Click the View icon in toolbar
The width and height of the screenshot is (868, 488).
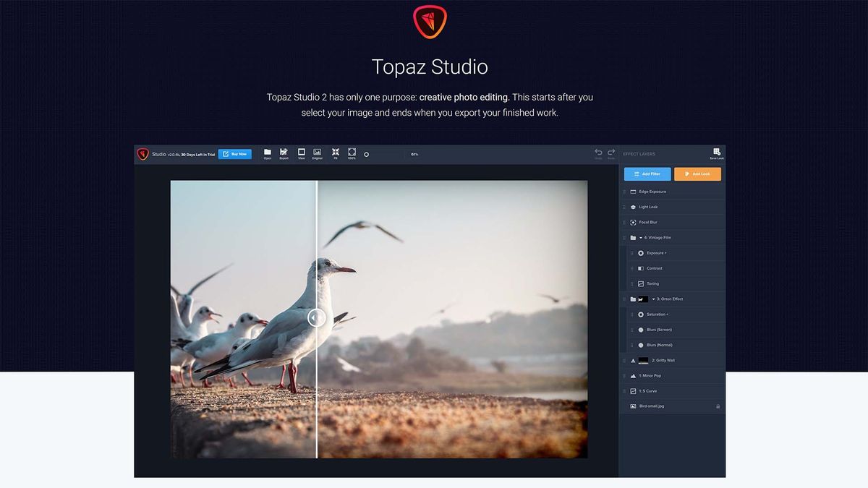point(302,152)
